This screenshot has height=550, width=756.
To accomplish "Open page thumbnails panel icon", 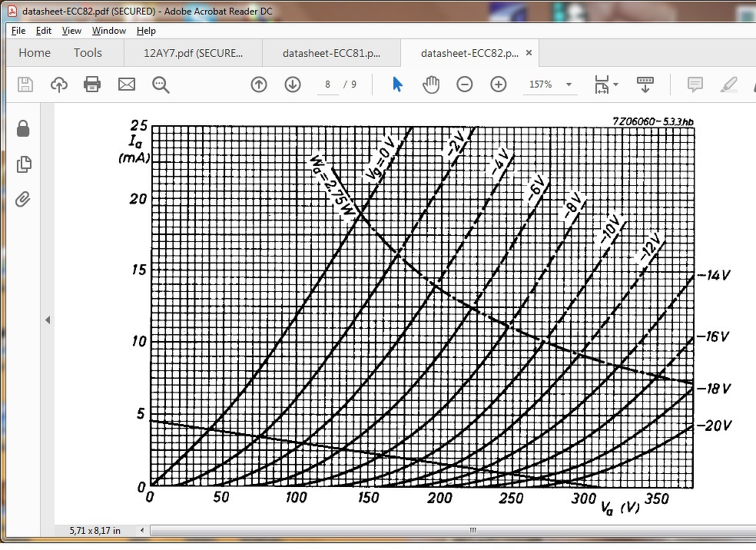I will pyautogui.click(x=24, y=164).
